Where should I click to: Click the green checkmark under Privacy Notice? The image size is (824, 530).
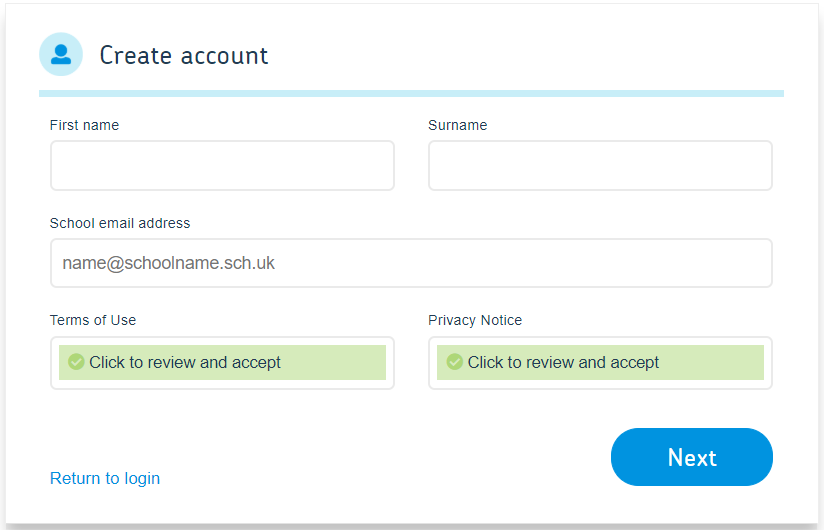[x=455, y=362]
